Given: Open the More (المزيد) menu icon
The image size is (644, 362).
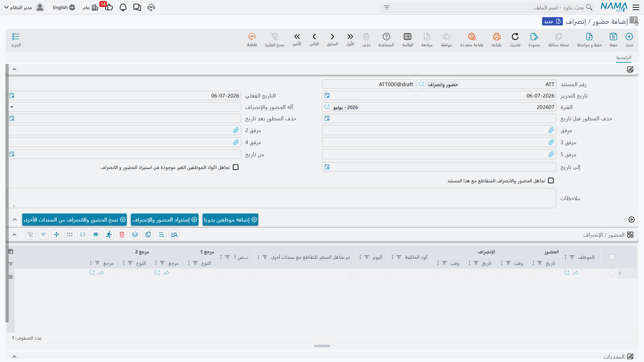Looking at the screenshot, I should tap(16, 37).
